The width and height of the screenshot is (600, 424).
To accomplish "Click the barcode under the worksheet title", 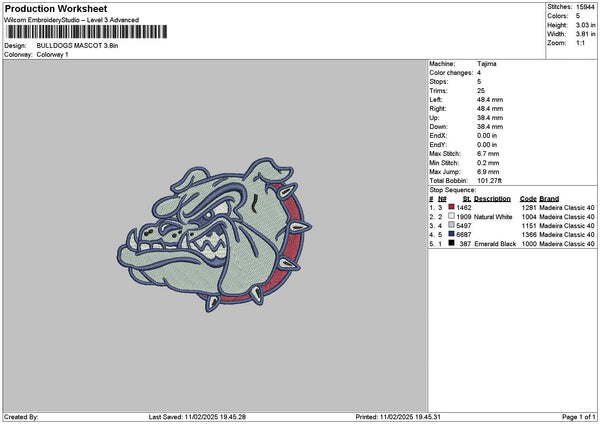I will pos(84,33).
